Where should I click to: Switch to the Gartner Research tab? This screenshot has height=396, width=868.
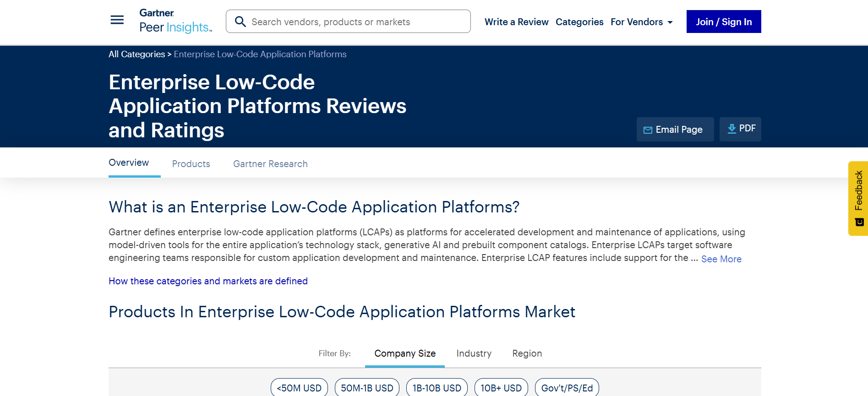point(270,164)
